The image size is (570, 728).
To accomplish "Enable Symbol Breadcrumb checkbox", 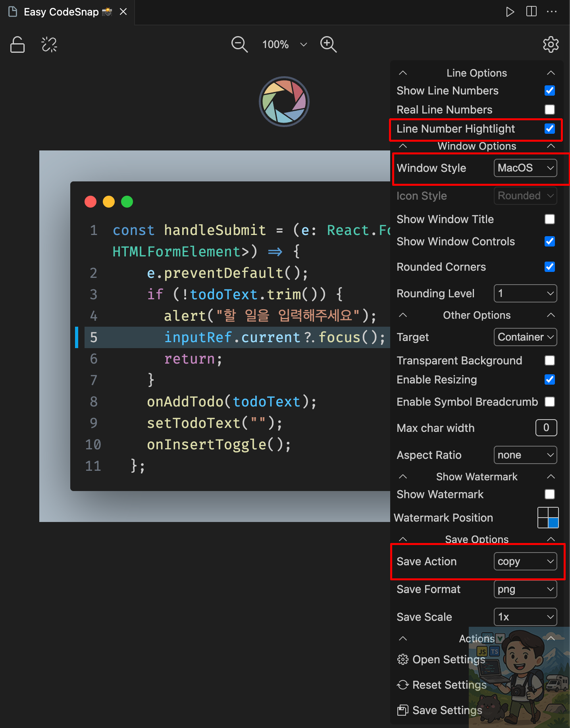I will [x=550, y=402].
